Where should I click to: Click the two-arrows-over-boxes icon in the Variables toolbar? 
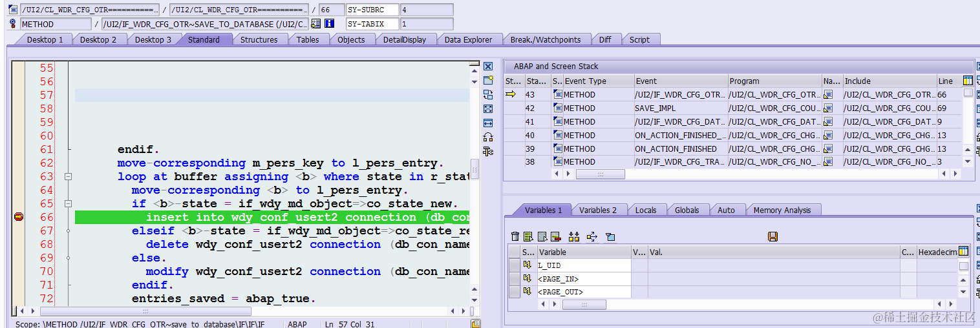(574, 237)
